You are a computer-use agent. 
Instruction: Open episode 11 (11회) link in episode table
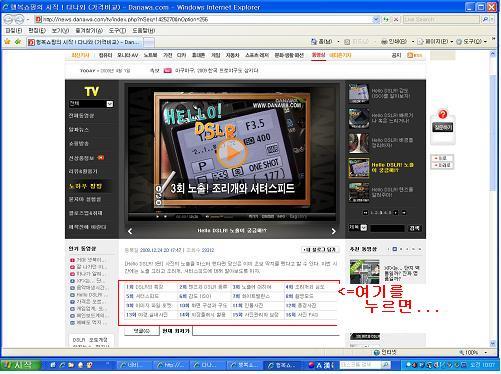click(248, 305)
